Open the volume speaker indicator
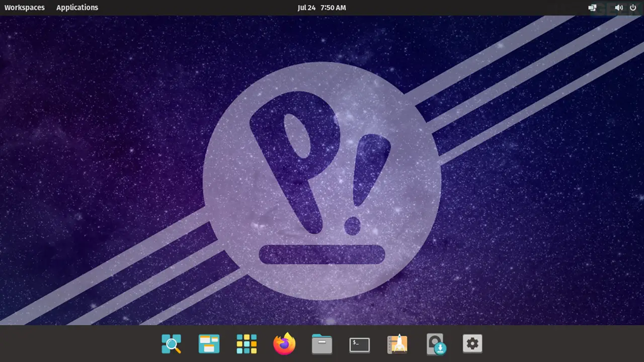The height and width of the screenshot is (362, 644). point(619,8)
